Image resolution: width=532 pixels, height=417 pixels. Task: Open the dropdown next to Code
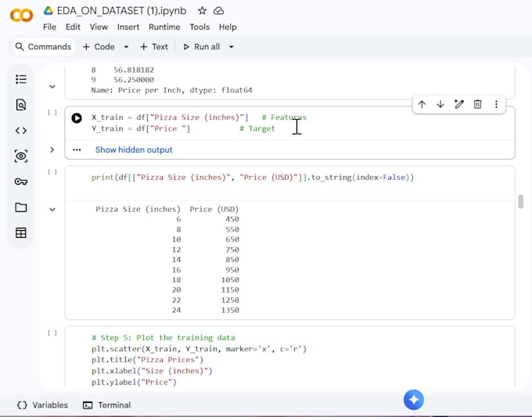[x=126, y=47]
